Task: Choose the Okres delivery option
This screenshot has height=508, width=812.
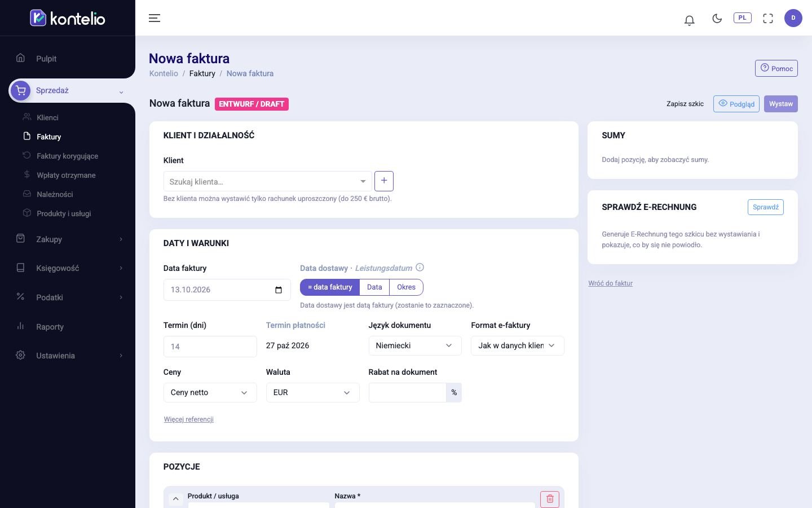Action: [406, 287]
